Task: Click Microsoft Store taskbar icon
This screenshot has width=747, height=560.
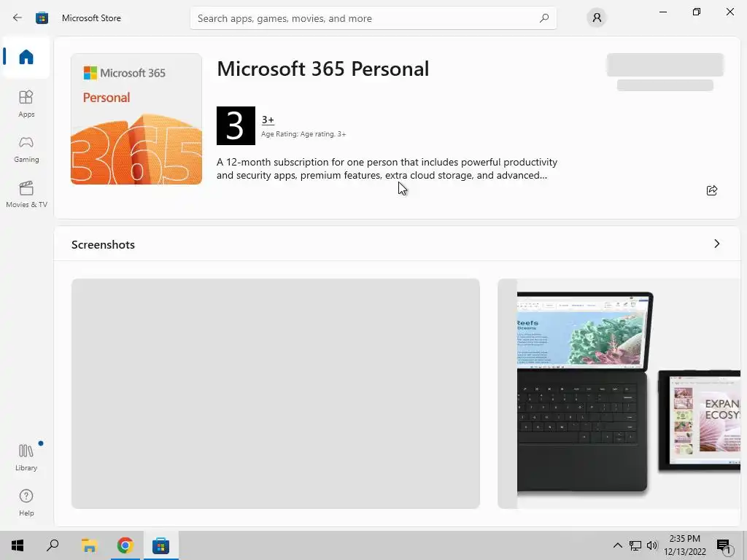Action: [x=160, y=545]
